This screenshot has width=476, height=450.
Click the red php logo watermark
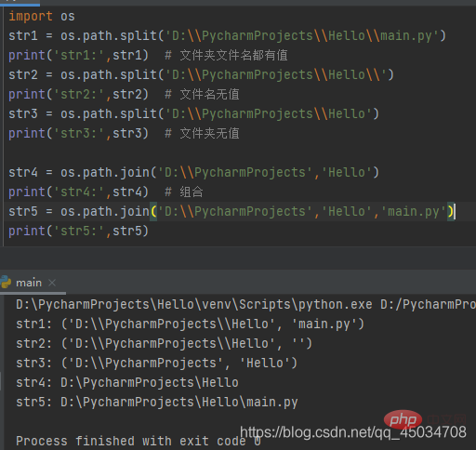click(403, 419)
